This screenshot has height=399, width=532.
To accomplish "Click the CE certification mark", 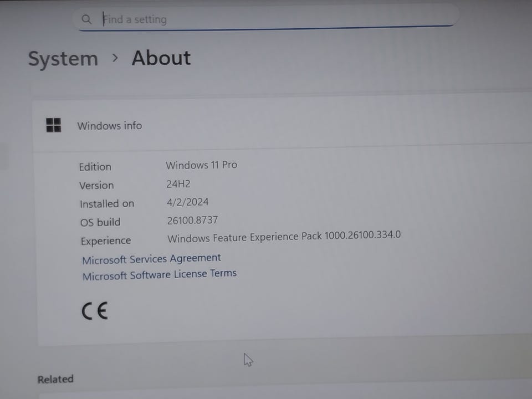I will [x=95, y=311].
